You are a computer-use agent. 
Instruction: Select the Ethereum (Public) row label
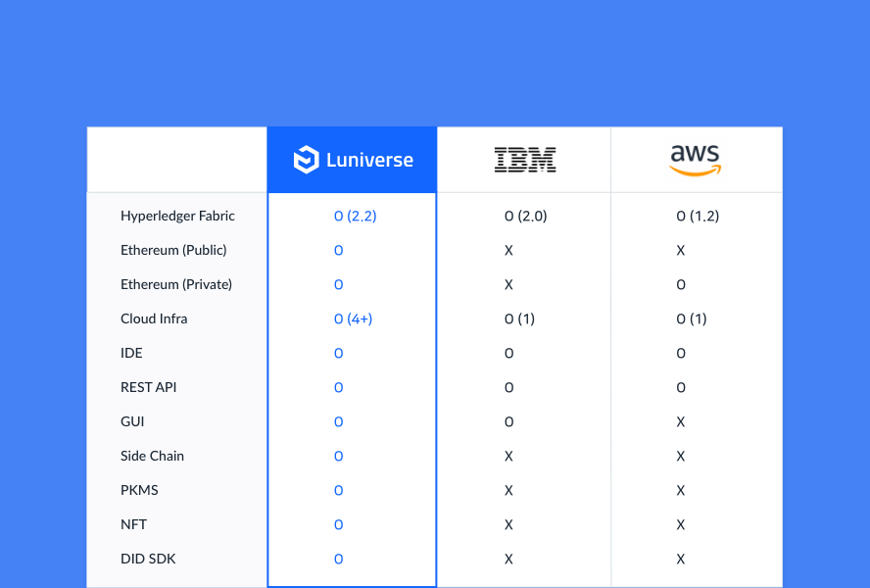click(173, 250)
